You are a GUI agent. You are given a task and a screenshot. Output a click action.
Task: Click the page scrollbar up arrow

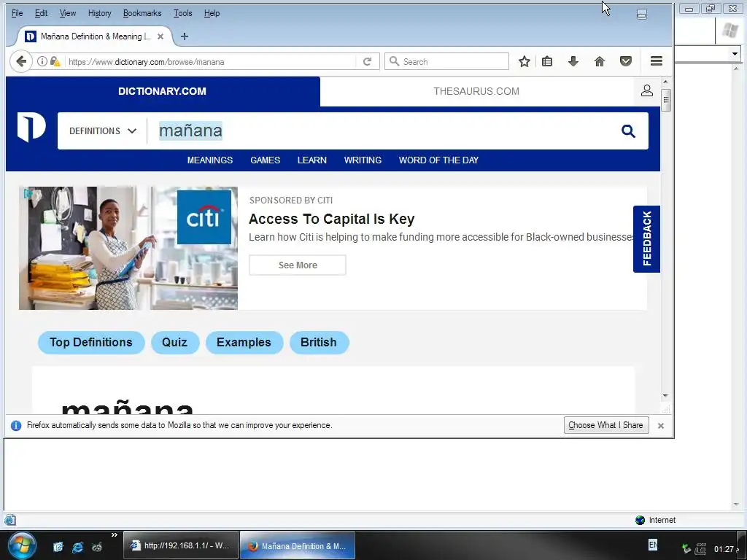click(665, 82)
